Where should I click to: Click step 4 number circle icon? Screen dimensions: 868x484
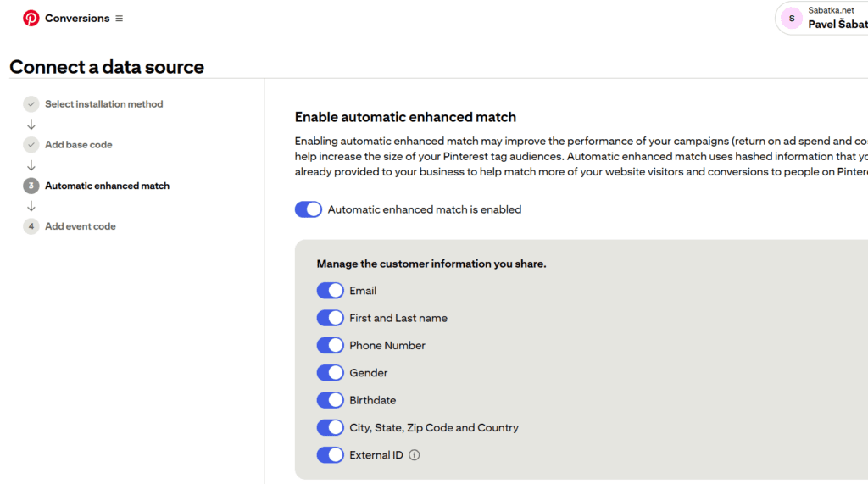[31, 226]
